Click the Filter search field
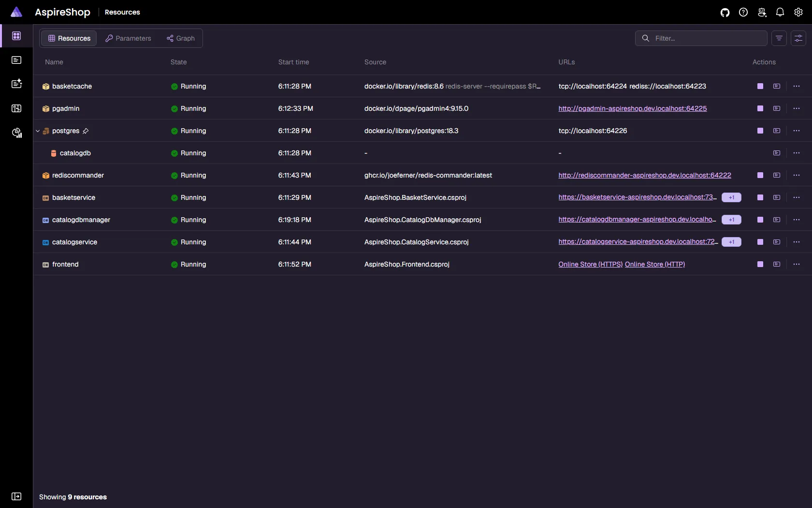This screenshot has width=812, height=508. point(701,38)
